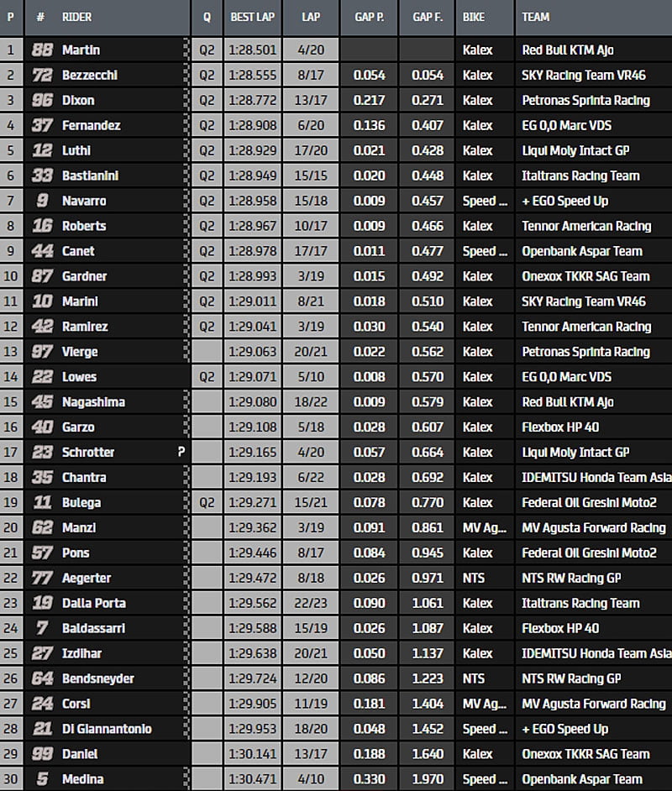Click the RIDER column header
672x791 pixels.
point(76,16)
